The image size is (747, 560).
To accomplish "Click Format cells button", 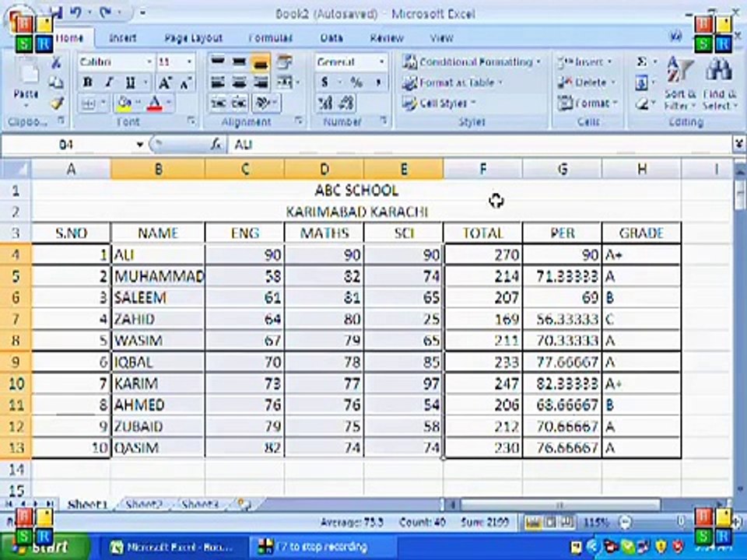I will coord(588,103).
